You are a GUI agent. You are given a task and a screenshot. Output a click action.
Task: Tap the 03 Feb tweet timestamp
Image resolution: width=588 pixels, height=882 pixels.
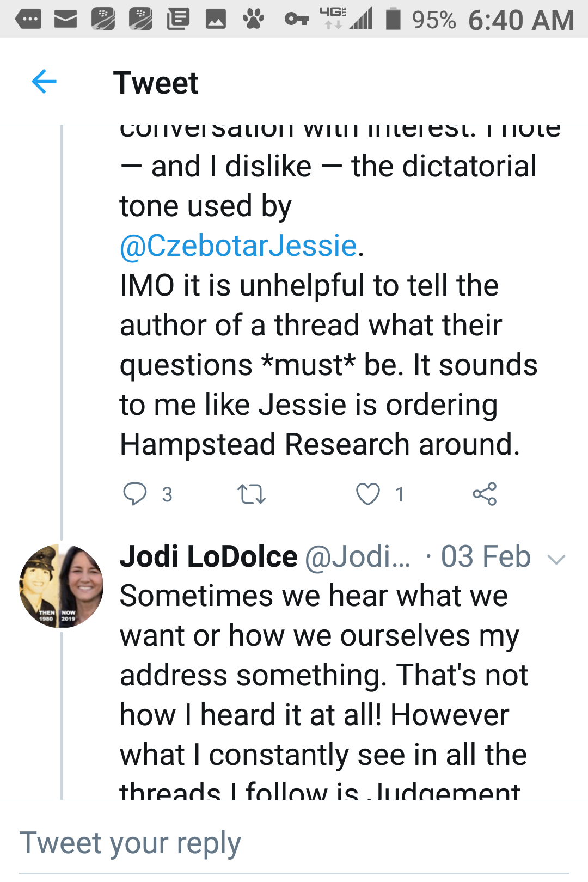coord(485,557)
